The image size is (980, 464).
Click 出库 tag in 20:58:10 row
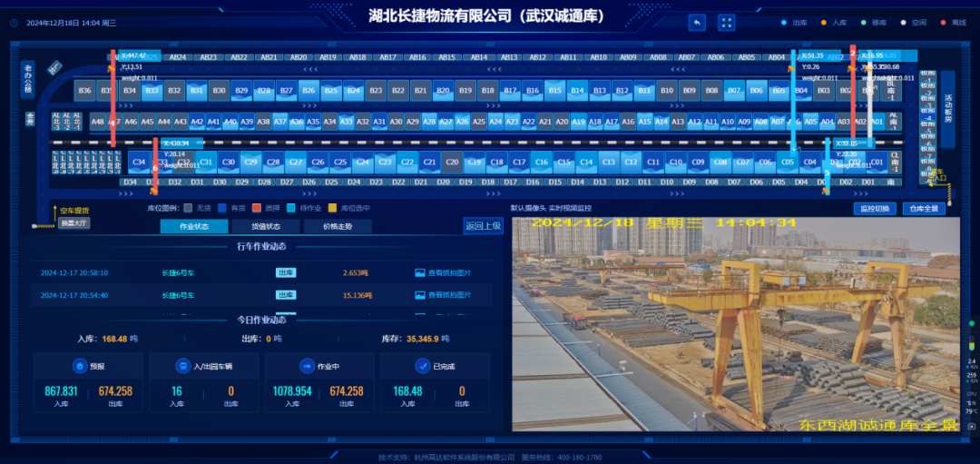click(x=286, y=272)
